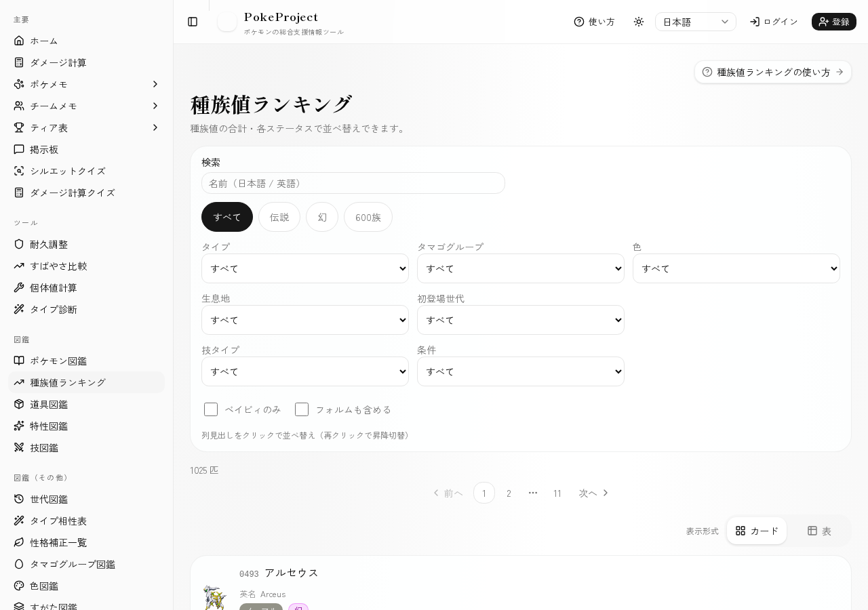This screenshot has height=610, width=868.
Task: Toggle the sidebar panel icon
Action: 193,22
